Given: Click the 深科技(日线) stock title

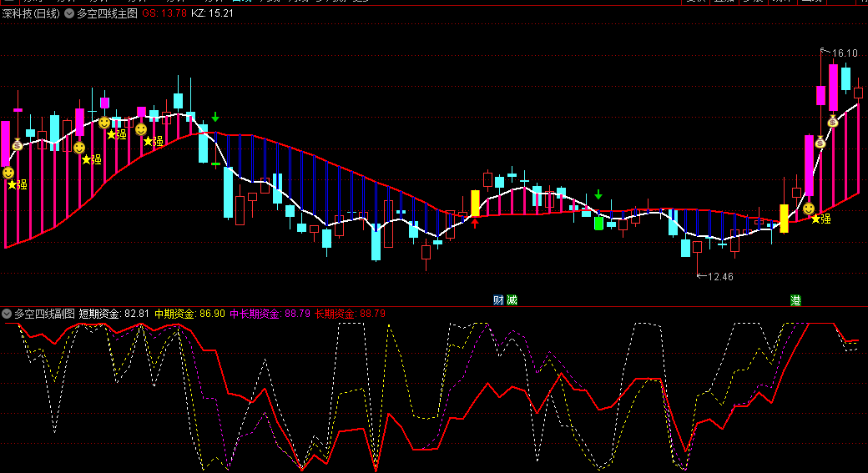Looking at the screenshot, I should point(30,13).
